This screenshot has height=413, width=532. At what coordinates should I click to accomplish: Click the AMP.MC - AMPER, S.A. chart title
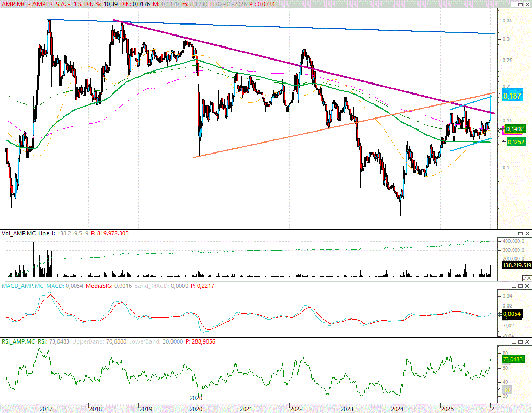tap(33, 4)
